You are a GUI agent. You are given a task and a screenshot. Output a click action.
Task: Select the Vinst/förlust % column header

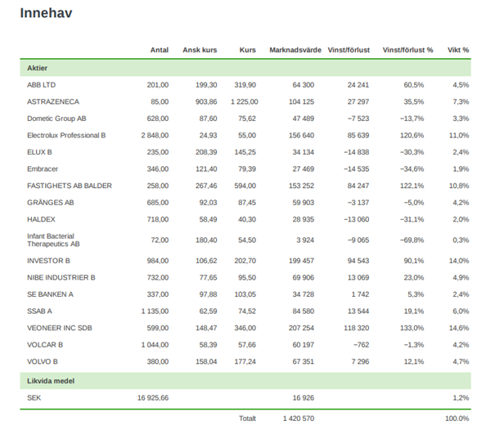coord(408,50)
